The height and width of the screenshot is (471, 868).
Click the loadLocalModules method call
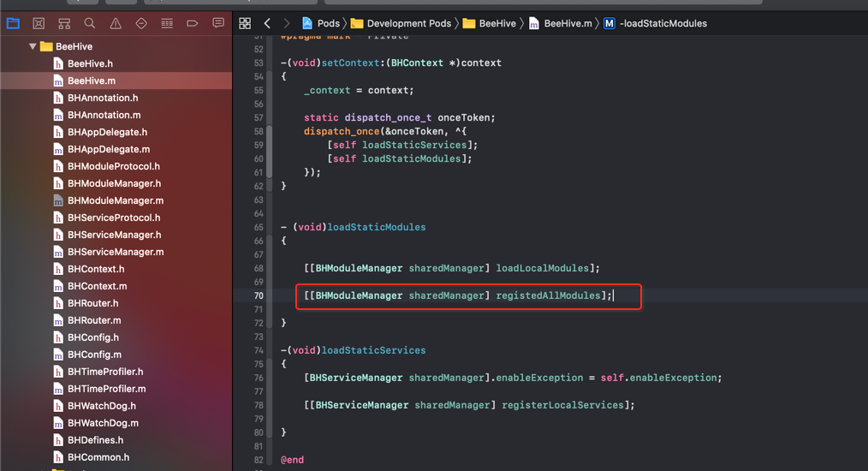click(x=543, y=268)
